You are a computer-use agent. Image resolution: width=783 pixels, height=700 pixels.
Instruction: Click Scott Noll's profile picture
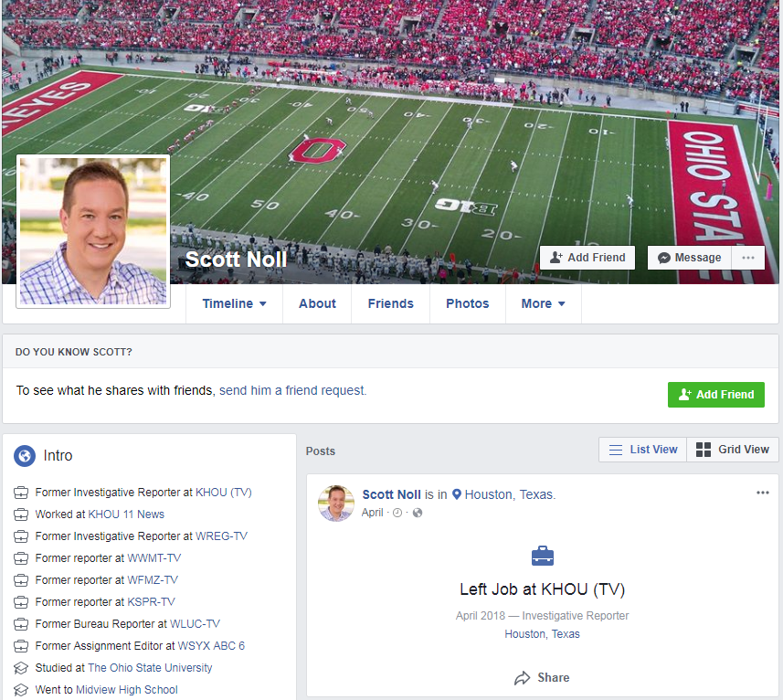92,230
